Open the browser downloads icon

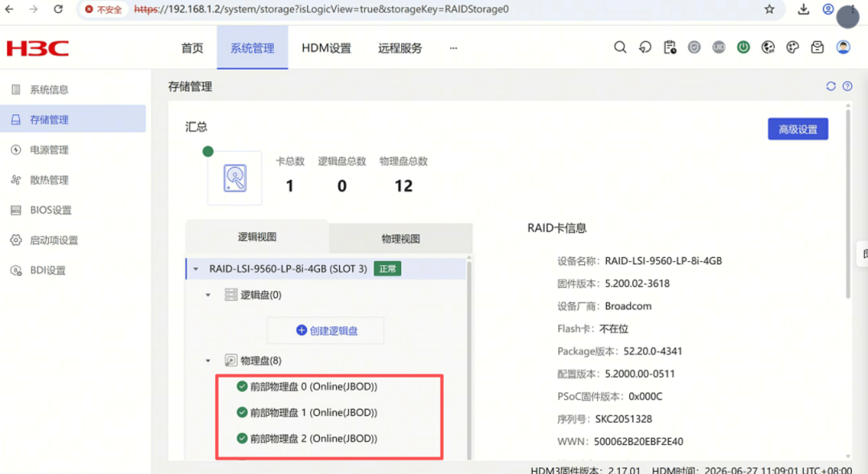(x=803, y=9)
